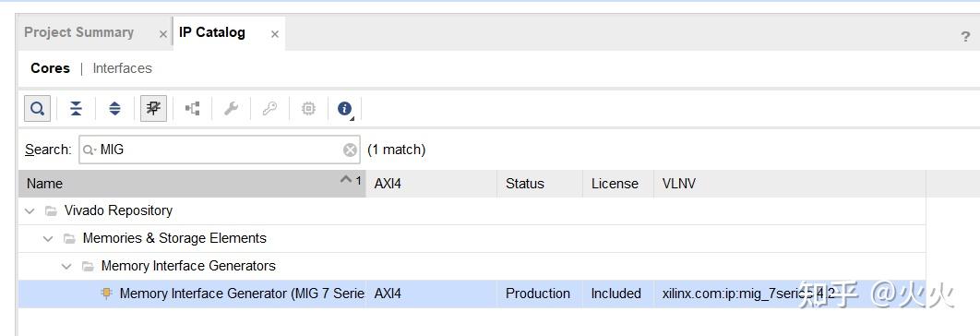The height and width of the screenshot is (336, 980).
Task: Open the IP Properties info icon
Action: (345, 109)
